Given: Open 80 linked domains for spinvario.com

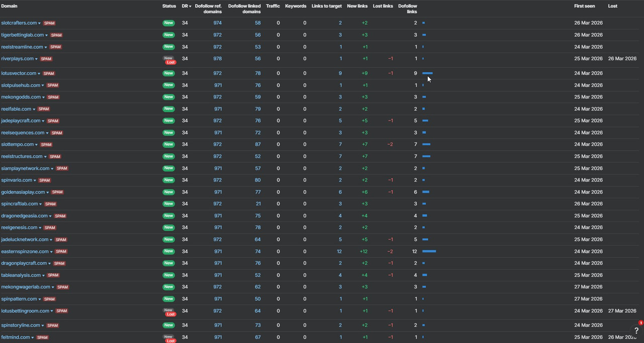Looking at the screenshot, I should point(258,181).
